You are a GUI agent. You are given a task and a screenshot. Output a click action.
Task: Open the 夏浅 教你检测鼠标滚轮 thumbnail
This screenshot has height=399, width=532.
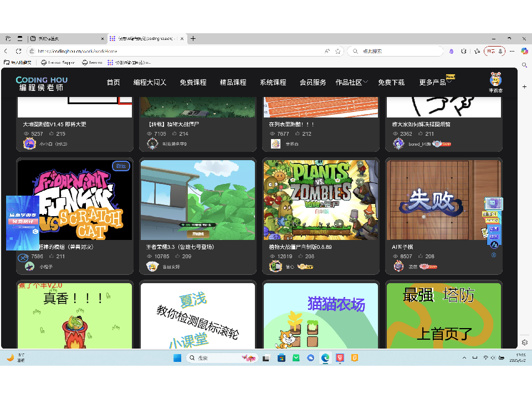tap(198, 316)
